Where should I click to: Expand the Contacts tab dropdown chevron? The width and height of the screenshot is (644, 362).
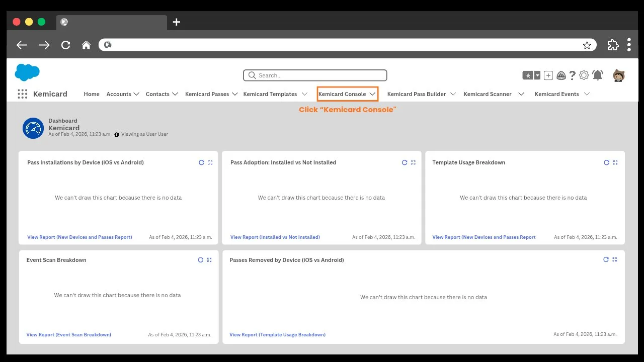click(175, 94)
